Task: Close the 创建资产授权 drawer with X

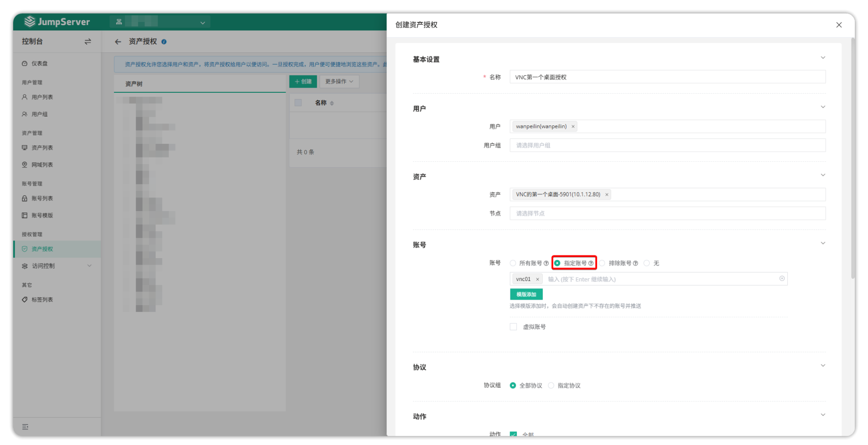Action: 839,25
